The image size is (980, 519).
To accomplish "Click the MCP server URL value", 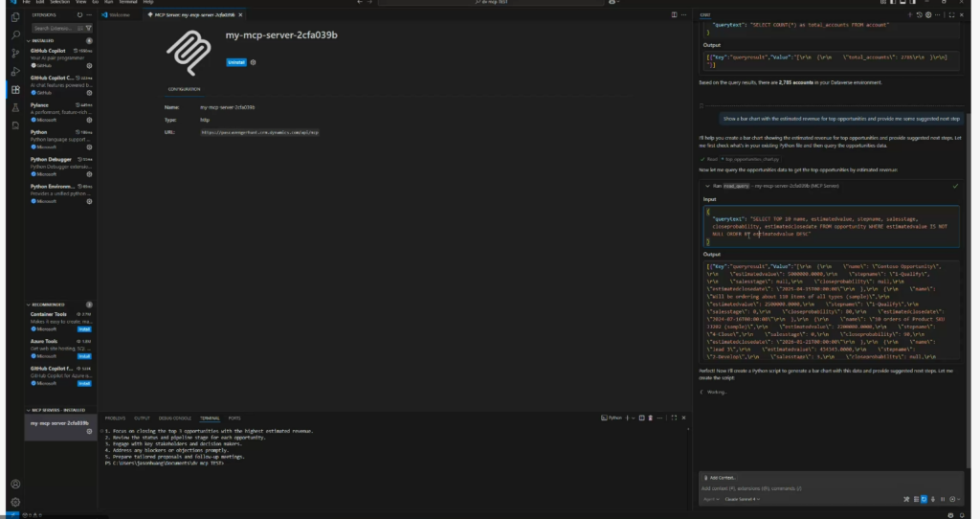I will tap(259, 132).
